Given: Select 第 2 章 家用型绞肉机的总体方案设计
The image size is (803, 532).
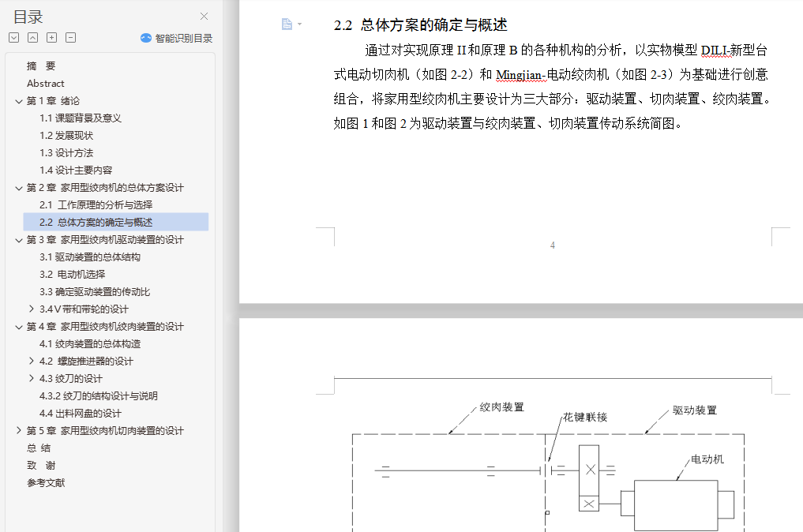Looking at the screenshot, I should pyautogui.click(x=105, y=188).
